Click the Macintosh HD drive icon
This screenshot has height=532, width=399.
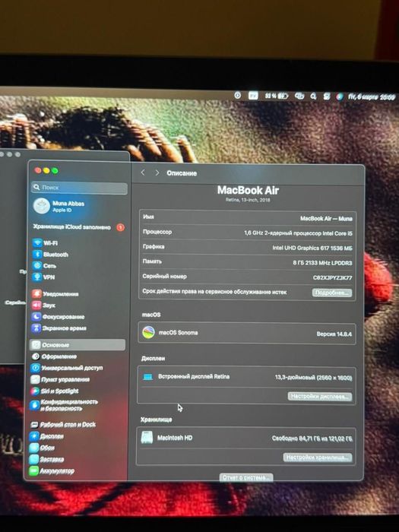point(147,438)
